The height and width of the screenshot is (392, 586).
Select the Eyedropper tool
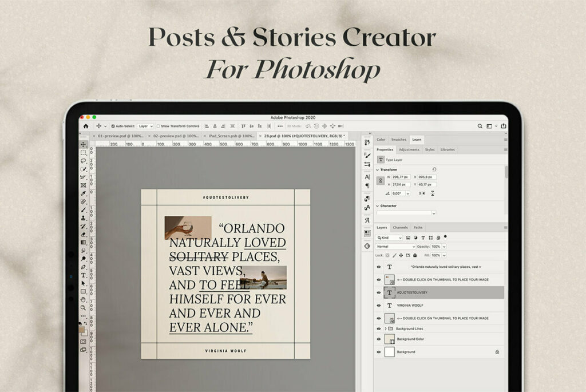[84, 193]
